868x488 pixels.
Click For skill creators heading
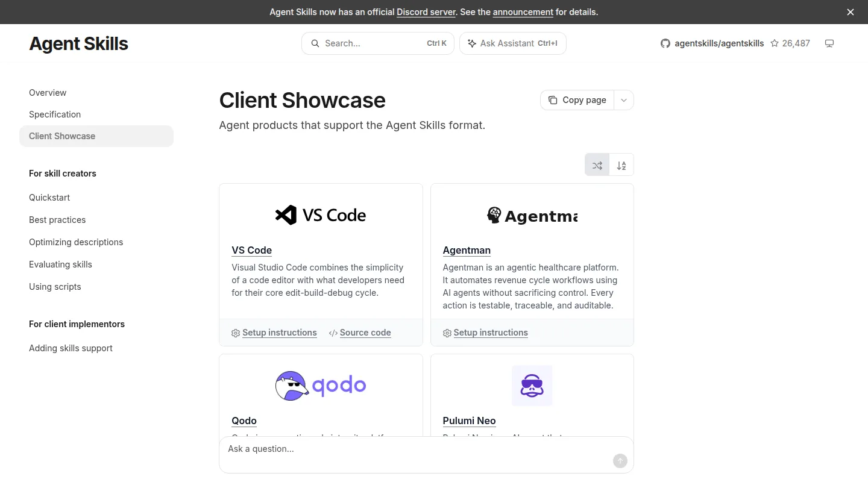63,174
